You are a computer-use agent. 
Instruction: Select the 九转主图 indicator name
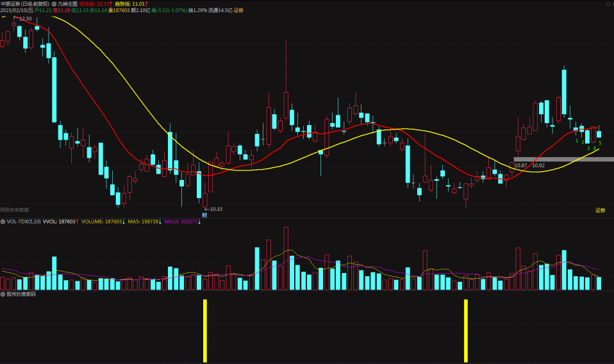pyautogui.click(x=67, y=4)
